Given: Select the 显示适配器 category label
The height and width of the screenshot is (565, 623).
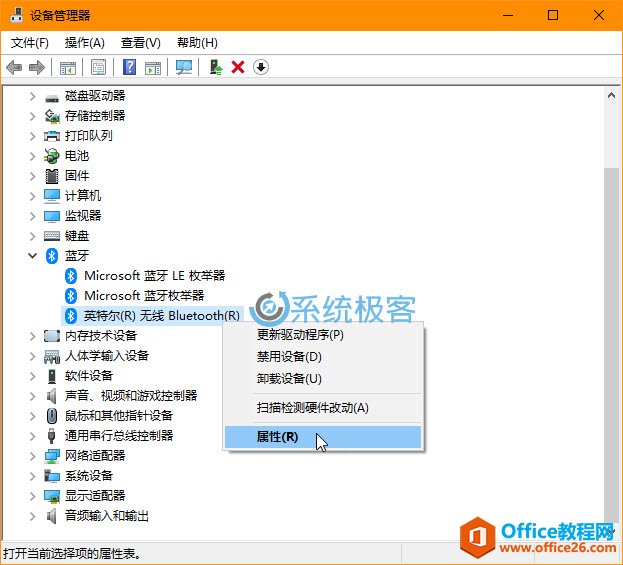Looking at the screenshot, I should pos(95,496).
